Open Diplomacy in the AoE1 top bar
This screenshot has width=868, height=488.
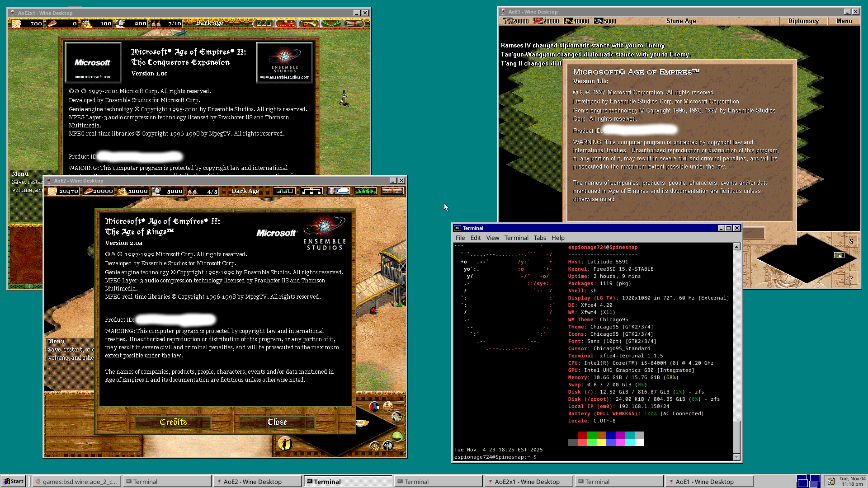click(804, 21)
